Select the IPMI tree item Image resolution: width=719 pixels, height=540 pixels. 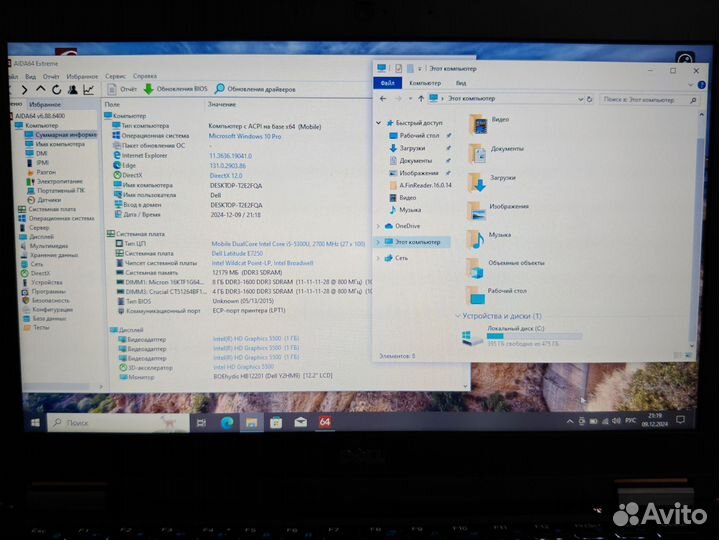pos(38,162)
